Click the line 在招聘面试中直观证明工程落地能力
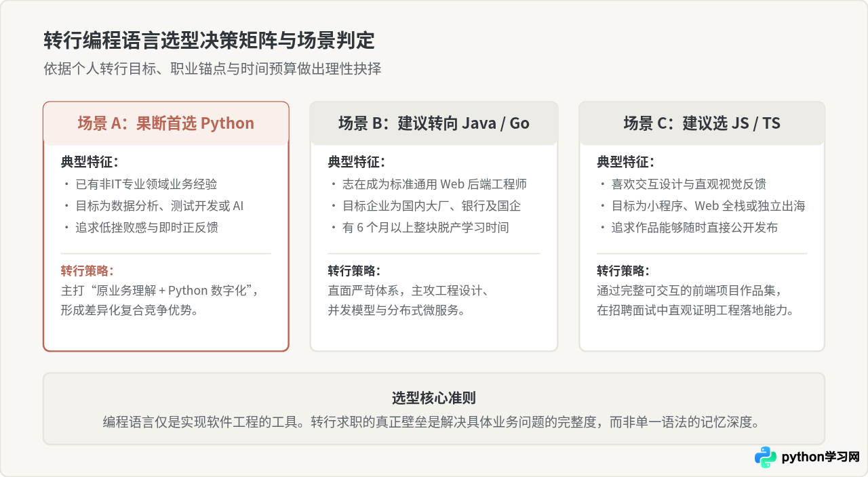Viewport: 868px width, 477px height. click(695, 310)
